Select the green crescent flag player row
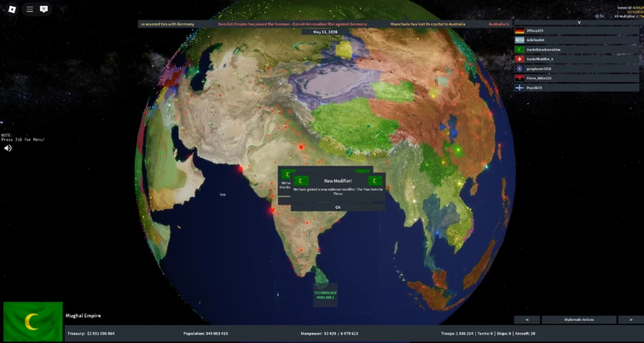Screen dimensions: 644x343 tap(577, 49)
